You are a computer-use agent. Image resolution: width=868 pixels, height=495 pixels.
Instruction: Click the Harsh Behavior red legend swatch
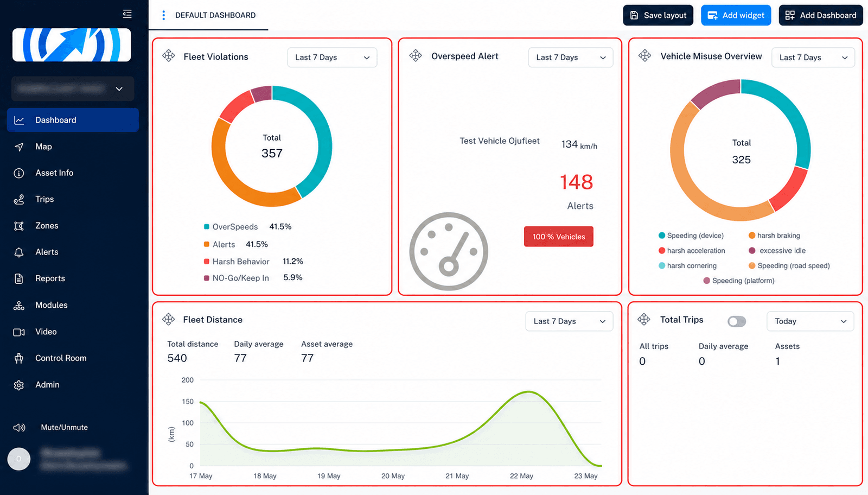(x=207, y=262)
